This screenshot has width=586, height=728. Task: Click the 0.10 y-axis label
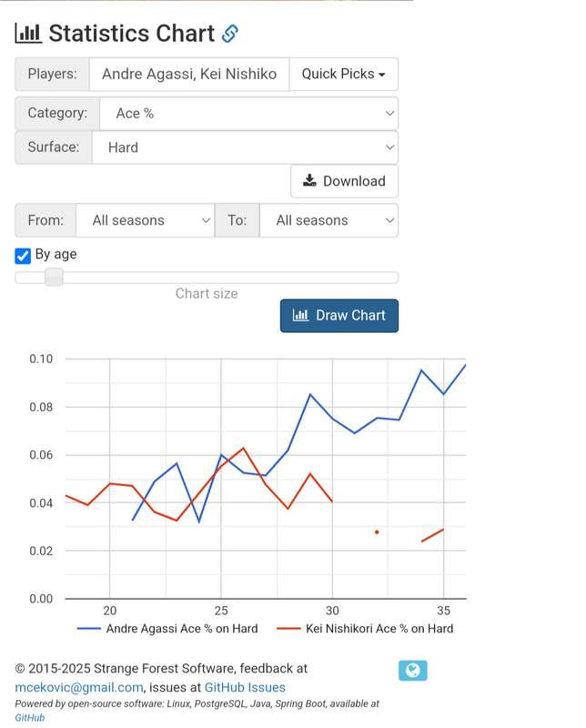[x=41, y=359]
